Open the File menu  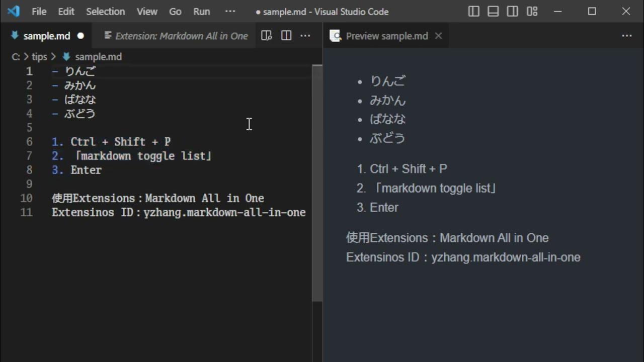click(39, 11)
